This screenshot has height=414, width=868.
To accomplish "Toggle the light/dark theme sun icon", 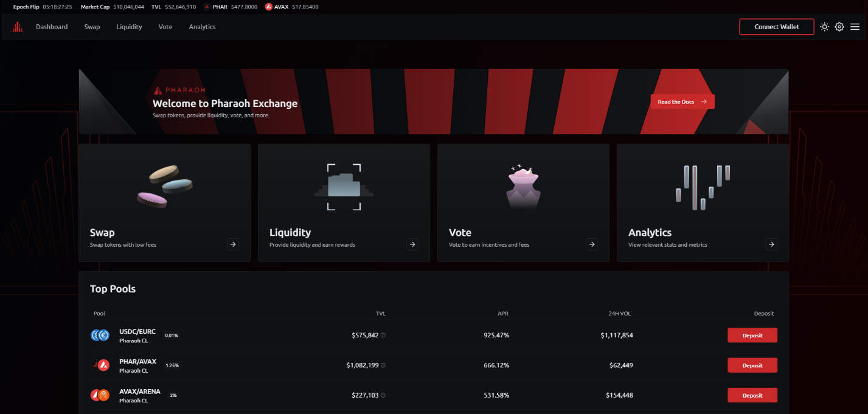I will click(x=824, y=27).
